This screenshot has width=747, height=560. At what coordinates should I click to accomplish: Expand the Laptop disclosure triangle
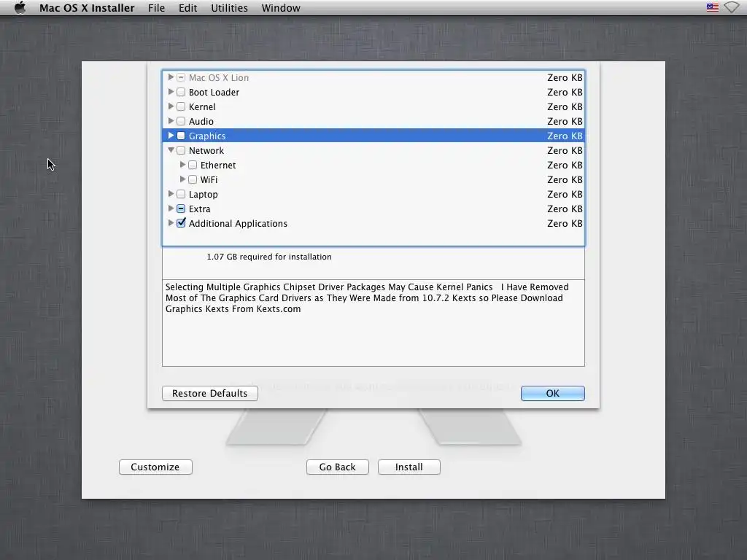tap(171, 194)
